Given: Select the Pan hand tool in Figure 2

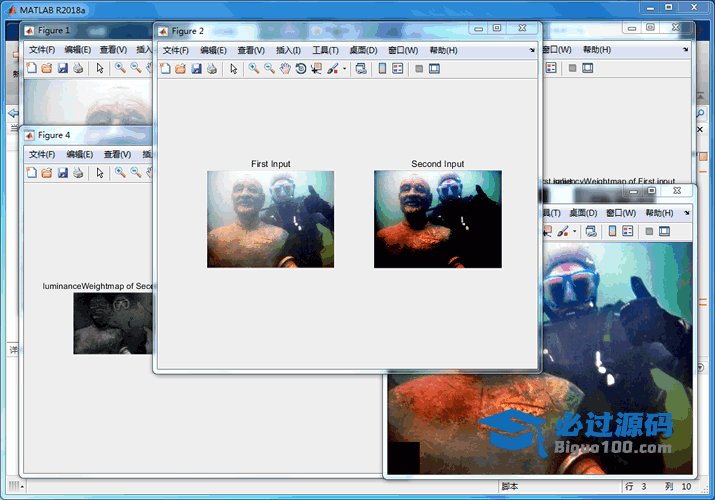Looking at the screenshot, I should tap(285, 69).
